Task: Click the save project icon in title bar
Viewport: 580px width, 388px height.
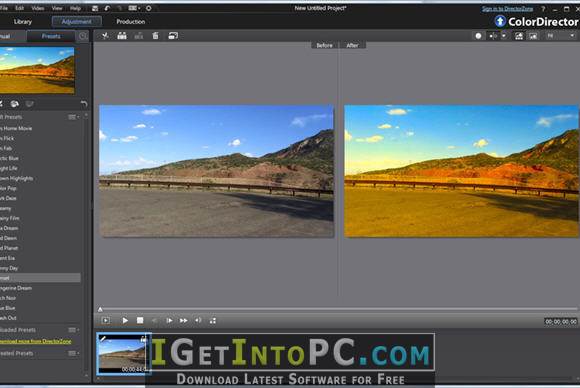Action: [95, 8]
